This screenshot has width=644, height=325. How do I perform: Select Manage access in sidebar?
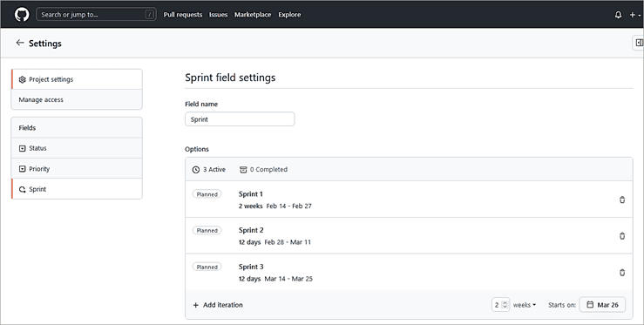point(77,99)
